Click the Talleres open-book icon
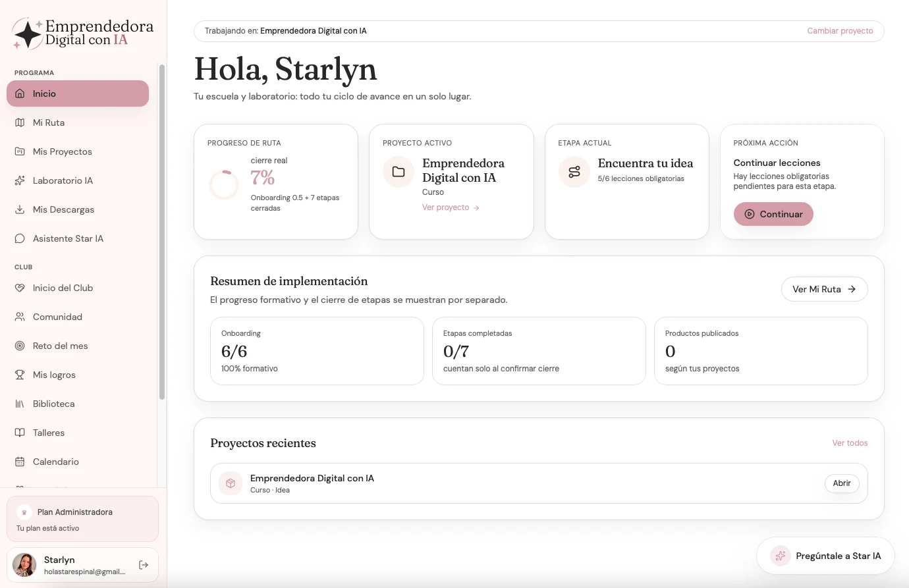The height and width of the screenshot is (588, 909). (20, 433)
